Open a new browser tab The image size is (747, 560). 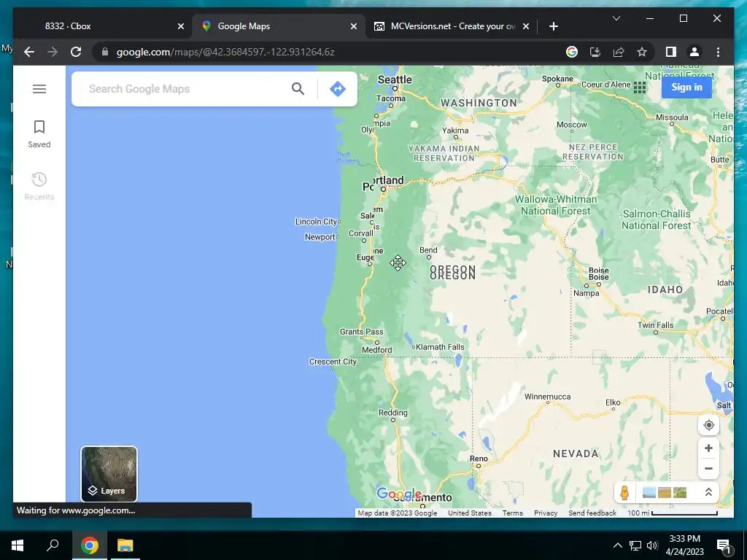[553, 27]
